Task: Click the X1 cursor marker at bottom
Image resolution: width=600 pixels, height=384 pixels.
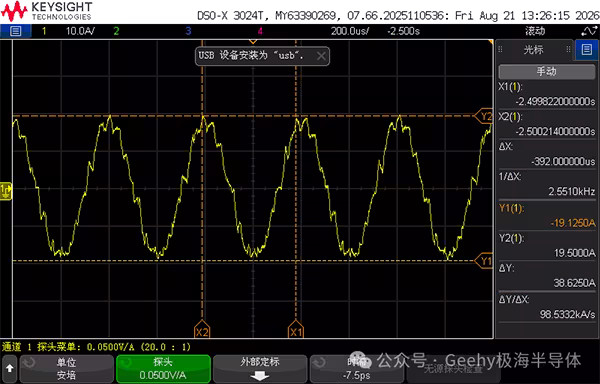Action: [x=296, y=330]
